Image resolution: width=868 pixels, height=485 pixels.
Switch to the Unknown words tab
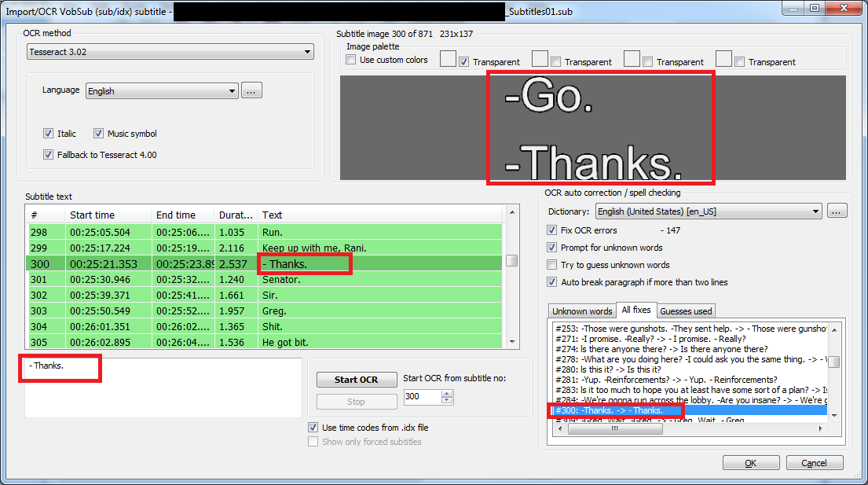click(x=581, y=311)
